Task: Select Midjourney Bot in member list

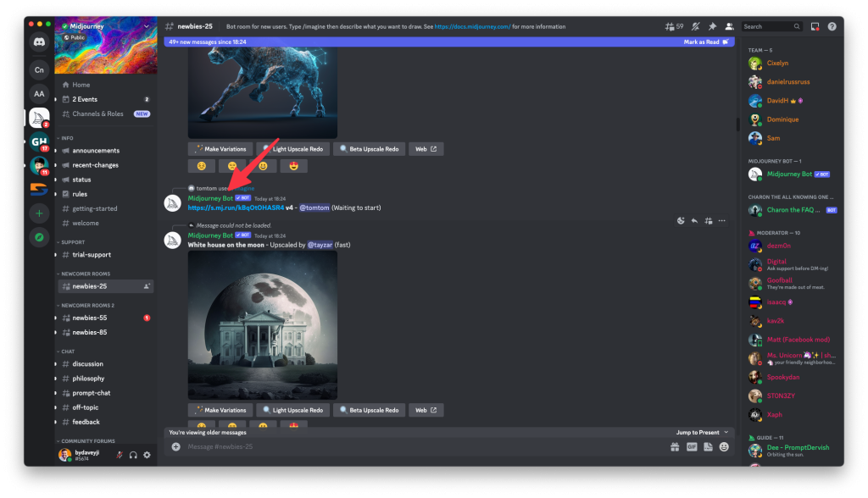Action: click(793, 174)
